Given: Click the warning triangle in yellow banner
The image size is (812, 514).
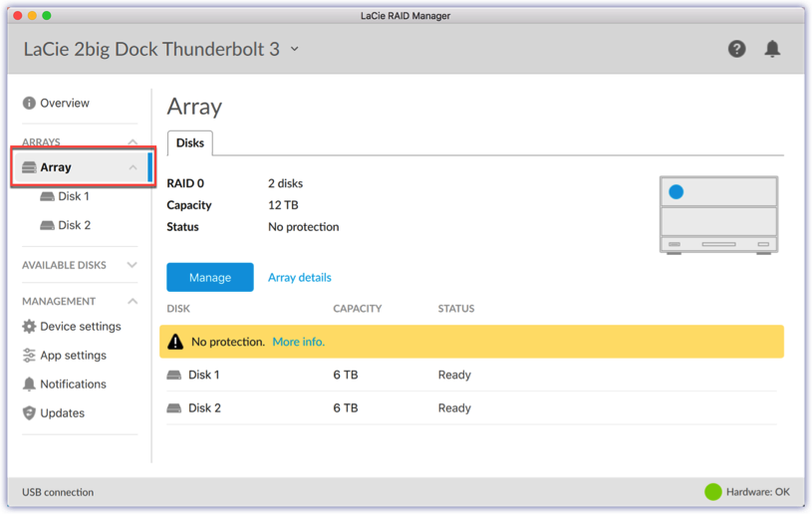Looking at the screenshot, I should (x=175, y=342).
